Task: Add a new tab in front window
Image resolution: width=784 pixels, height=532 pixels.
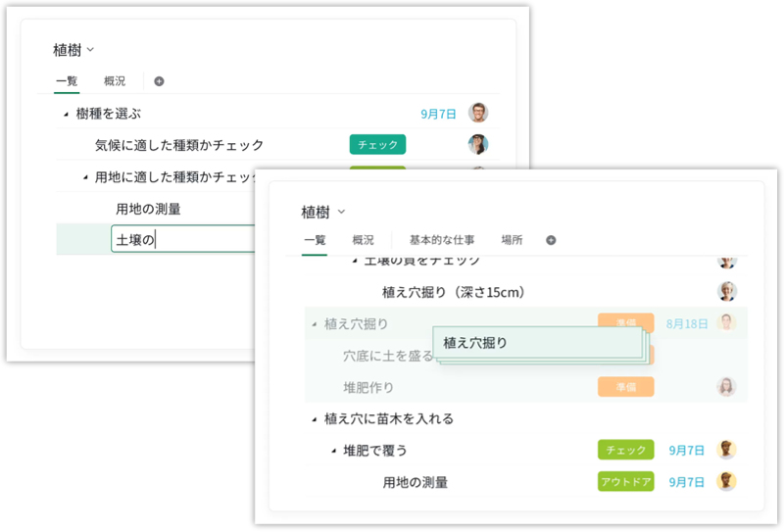Action: (x=551, y=240)
